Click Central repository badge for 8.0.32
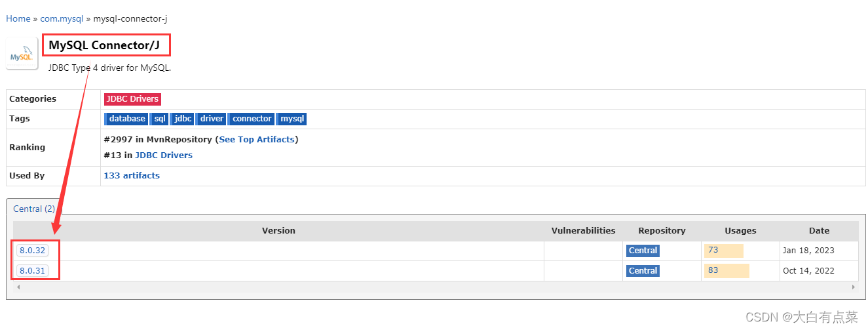This screenshot has height=330, width=868. [643, 251]
